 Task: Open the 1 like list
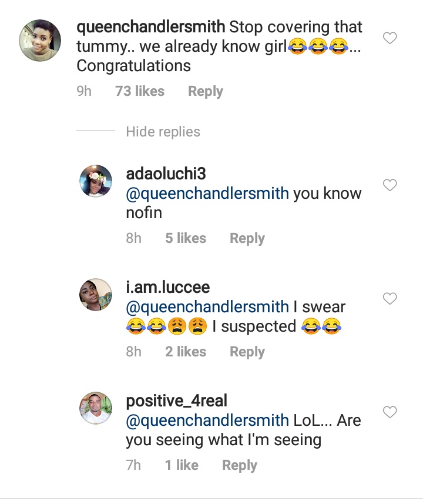click(182, 465)
